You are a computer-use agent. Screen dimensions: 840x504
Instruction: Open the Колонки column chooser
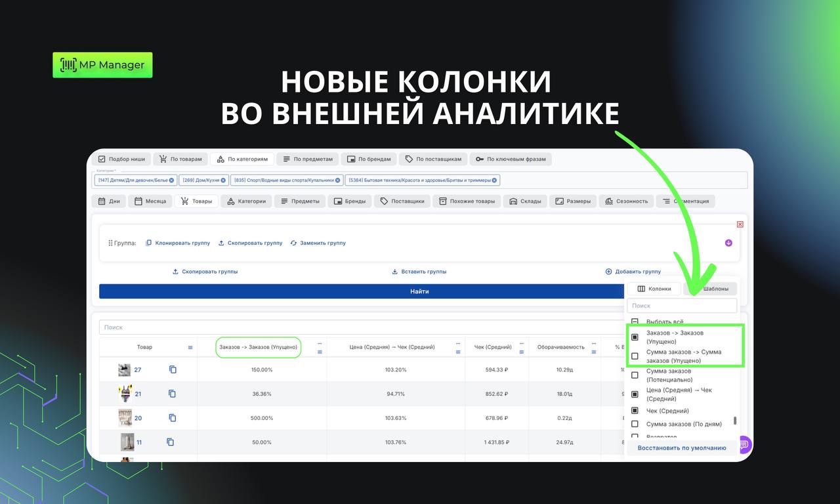654,289
